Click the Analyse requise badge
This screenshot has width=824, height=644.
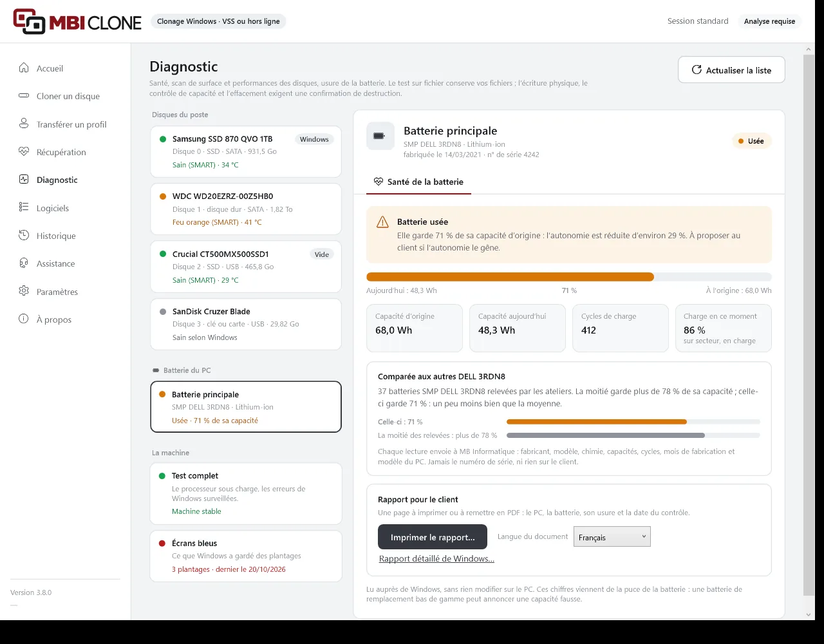[769, 21]
